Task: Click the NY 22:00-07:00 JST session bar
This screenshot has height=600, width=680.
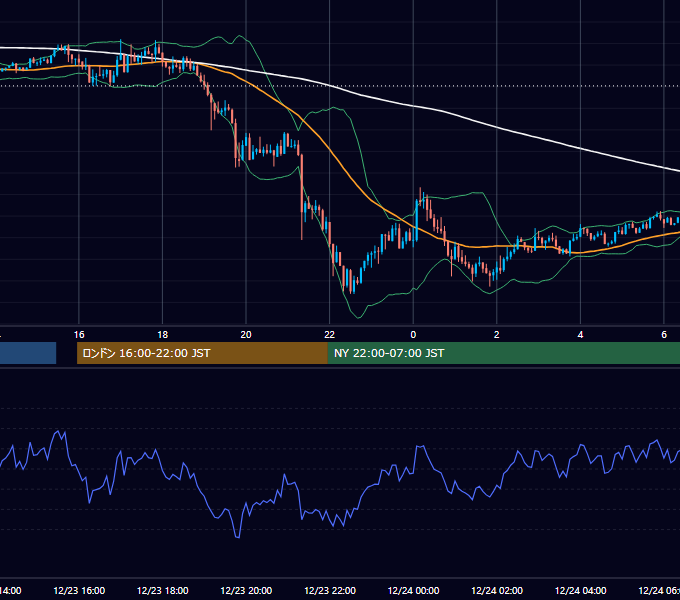Action: point(503,353)
